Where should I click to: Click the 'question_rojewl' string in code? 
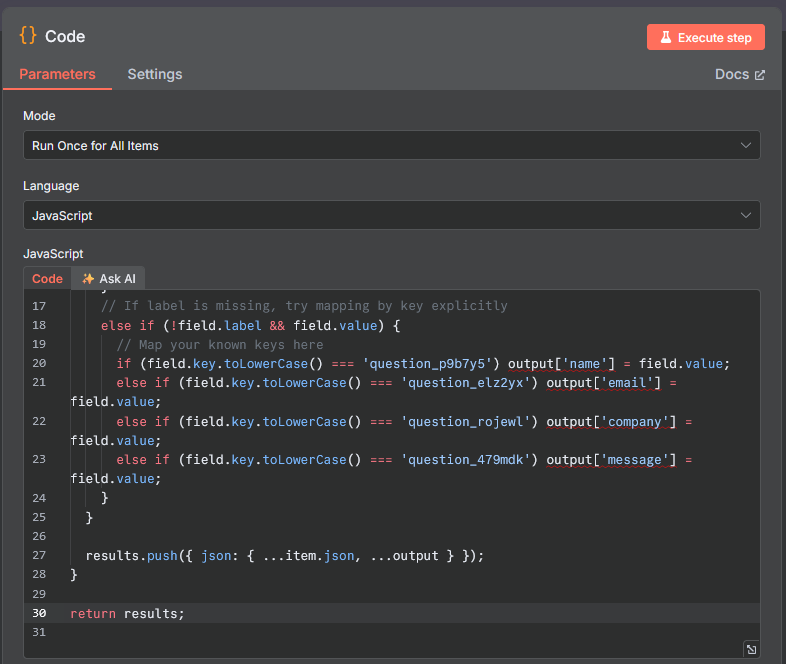point(466,422)
